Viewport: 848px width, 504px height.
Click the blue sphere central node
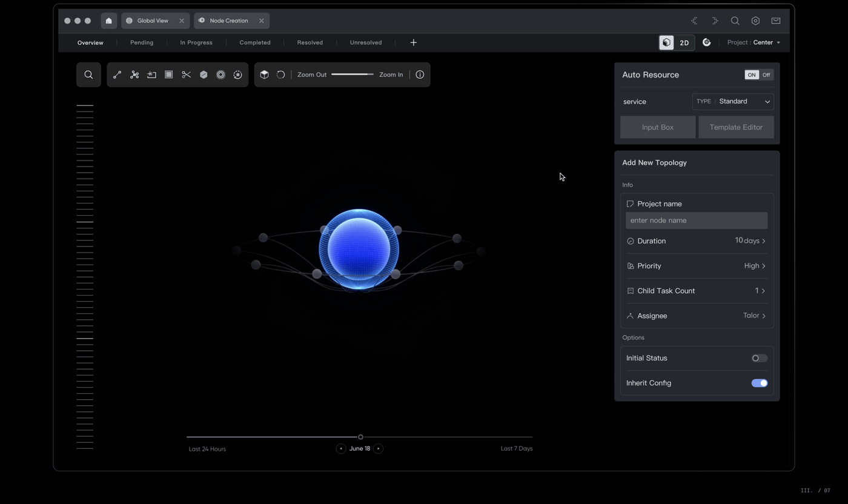point(359,249)
